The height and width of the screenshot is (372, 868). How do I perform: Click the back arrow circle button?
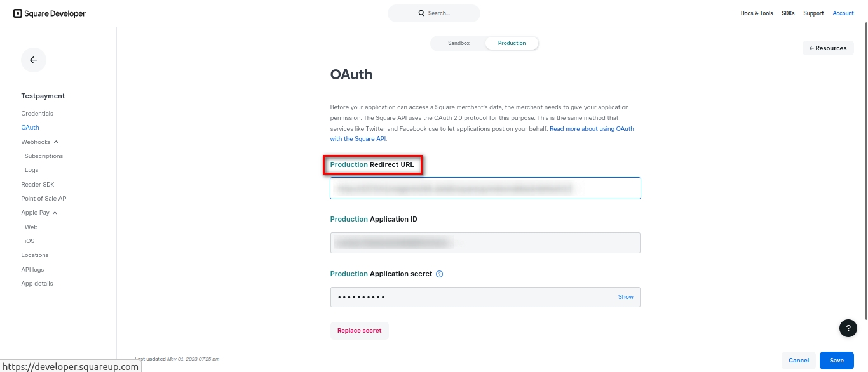pyautogui.click(x=34, y=60)
